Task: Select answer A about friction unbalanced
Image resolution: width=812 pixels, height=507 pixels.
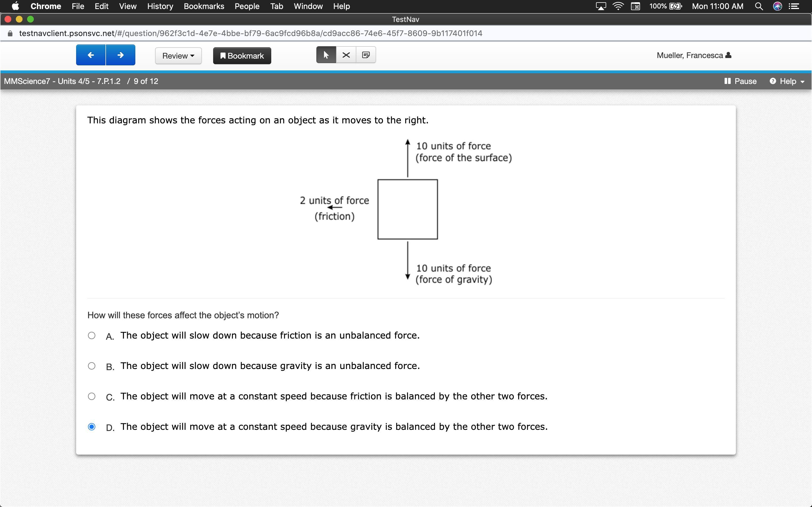Action: coord(92,335)
